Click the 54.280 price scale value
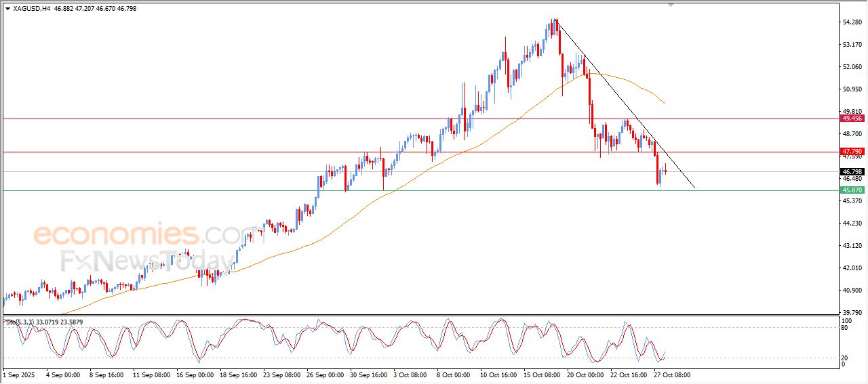 click(852, 22)
